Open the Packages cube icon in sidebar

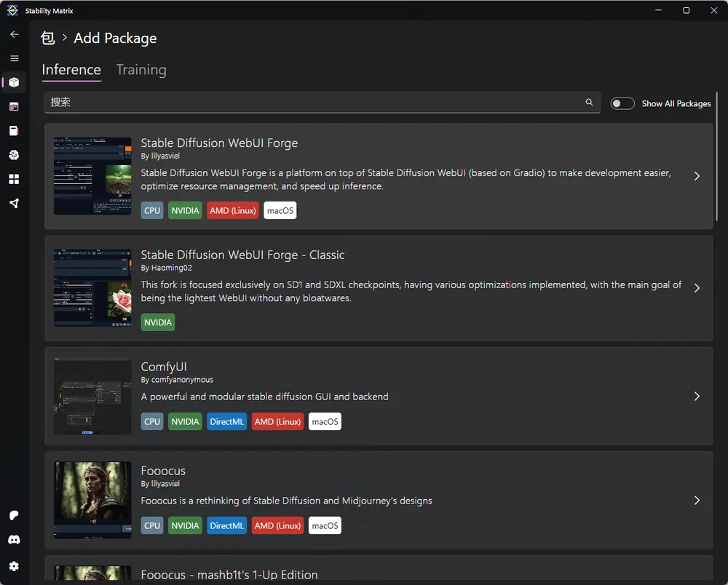point(14,82)
